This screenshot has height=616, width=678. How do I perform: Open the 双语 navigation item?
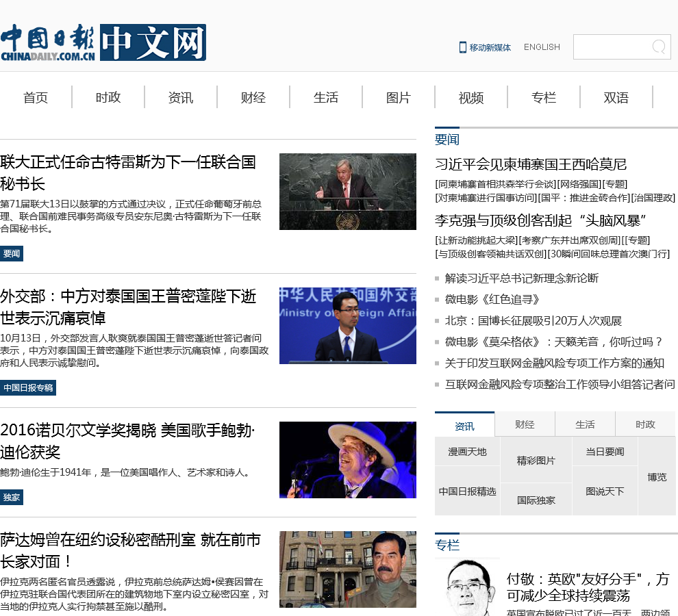(x=616, y=97)
